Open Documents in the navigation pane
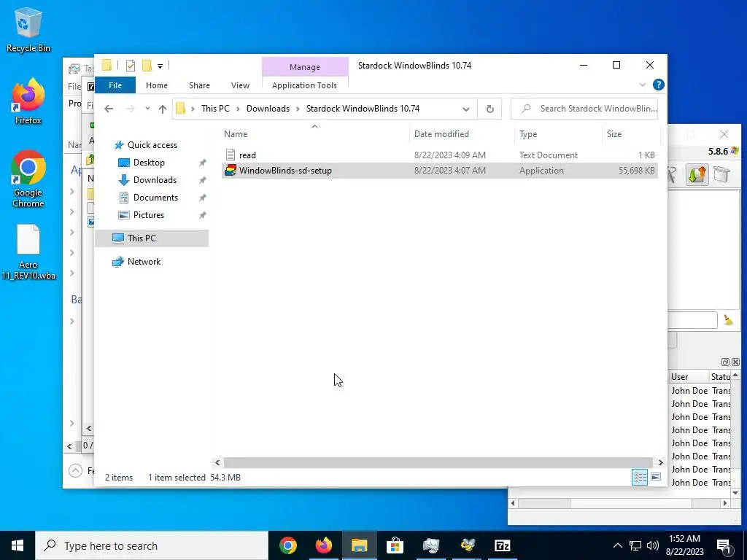 click(x=155, y=198)
